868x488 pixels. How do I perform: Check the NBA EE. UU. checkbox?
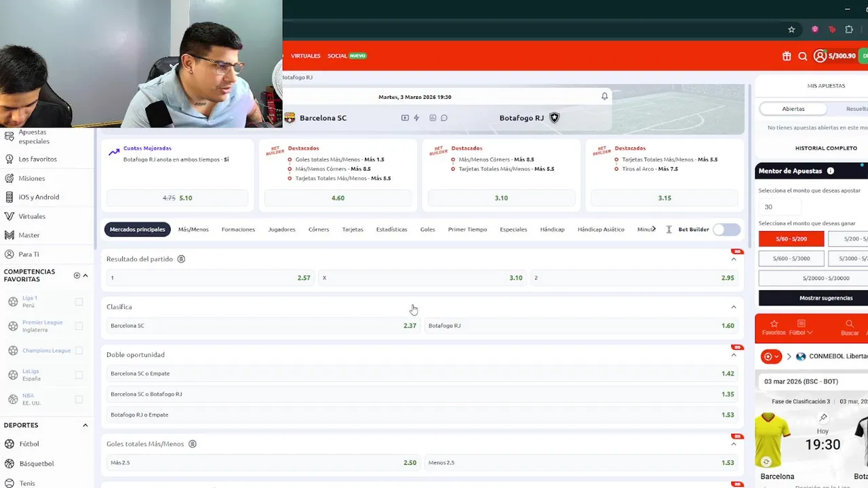tap(79, 399)
